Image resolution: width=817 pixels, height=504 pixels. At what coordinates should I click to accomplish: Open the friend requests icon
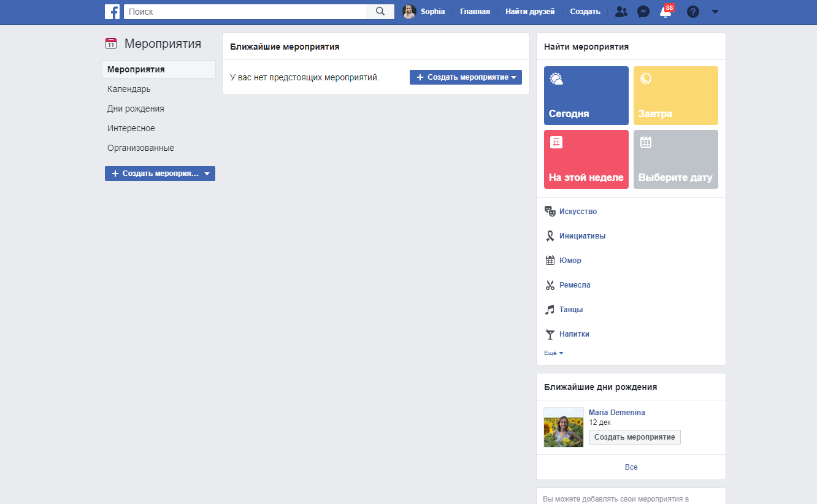pyautogui.click(x=621, y=12)
